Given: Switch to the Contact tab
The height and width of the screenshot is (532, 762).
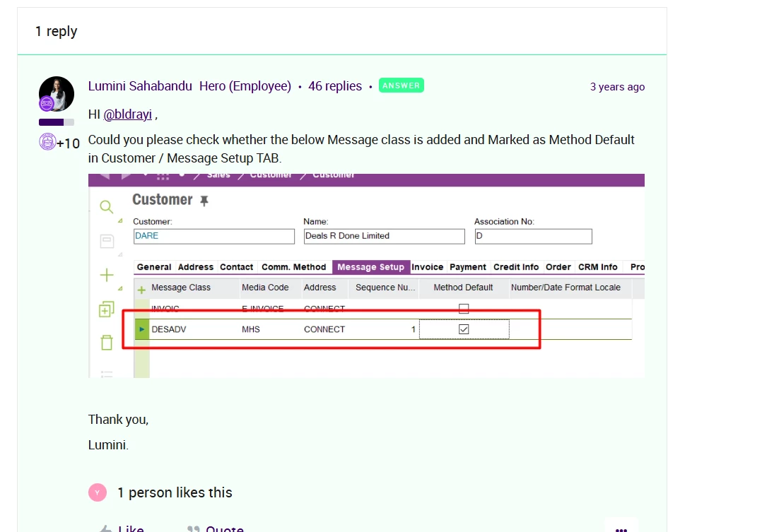Looking at the screenshot, I should coord(236,267).
